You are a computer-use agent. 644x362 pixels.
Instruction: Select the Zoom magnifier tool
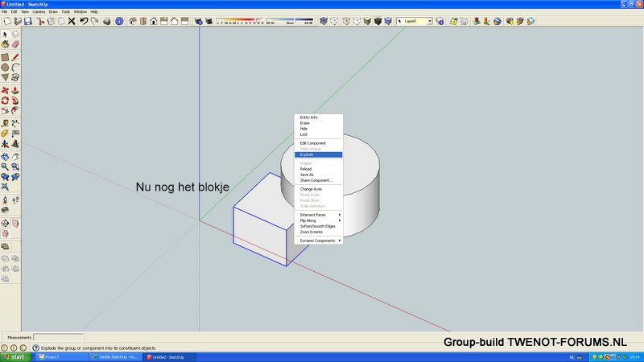(x=5, y=167)
